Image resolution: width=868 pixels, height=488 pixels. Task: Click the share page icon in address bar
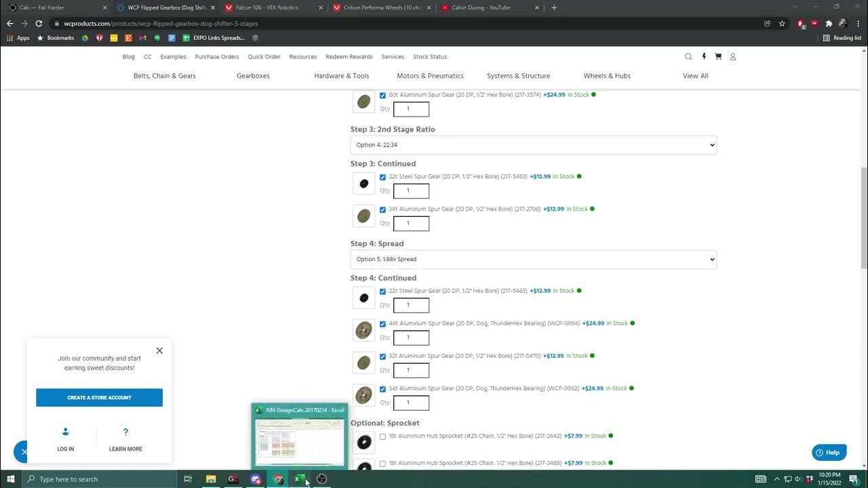pyautogui.click(x=767, y=23)
